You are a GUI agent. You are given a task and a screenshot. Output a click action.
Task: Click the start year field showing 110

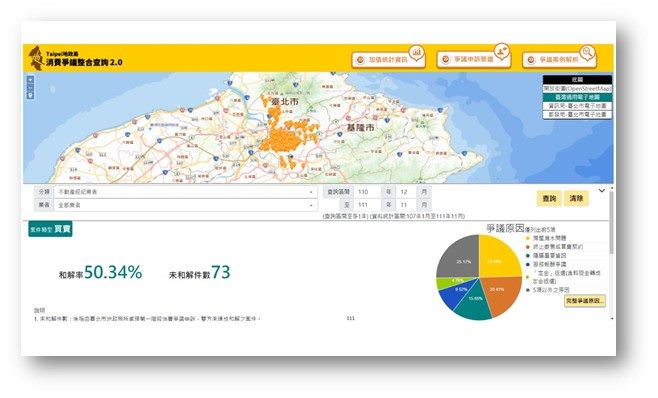click(x=368, y=192)
